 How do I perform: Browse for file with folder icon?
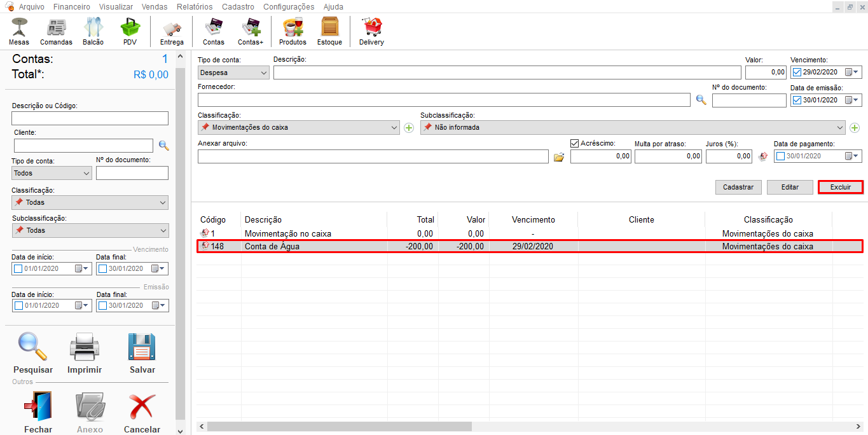[559, 157]
